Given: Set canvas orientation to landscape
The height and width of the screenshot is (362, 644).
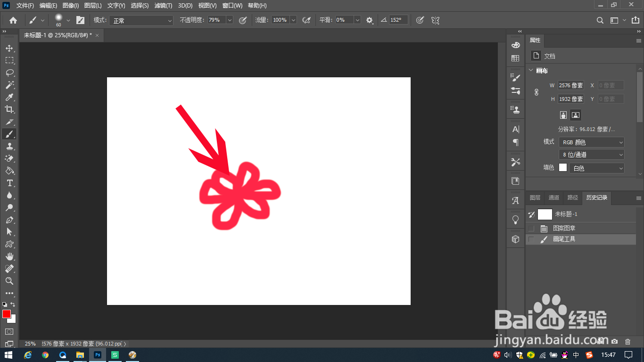Looking at the screenshot, I should 576,115.
